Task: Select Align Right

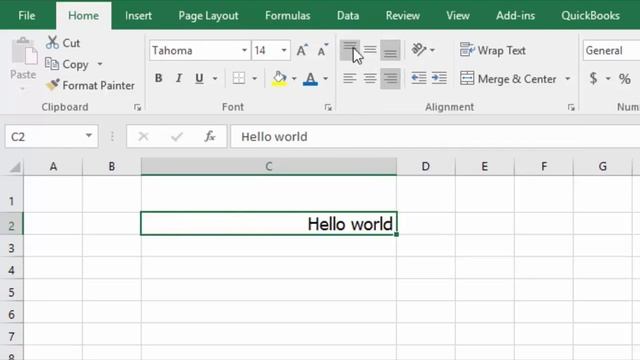Action: [390, 78]
